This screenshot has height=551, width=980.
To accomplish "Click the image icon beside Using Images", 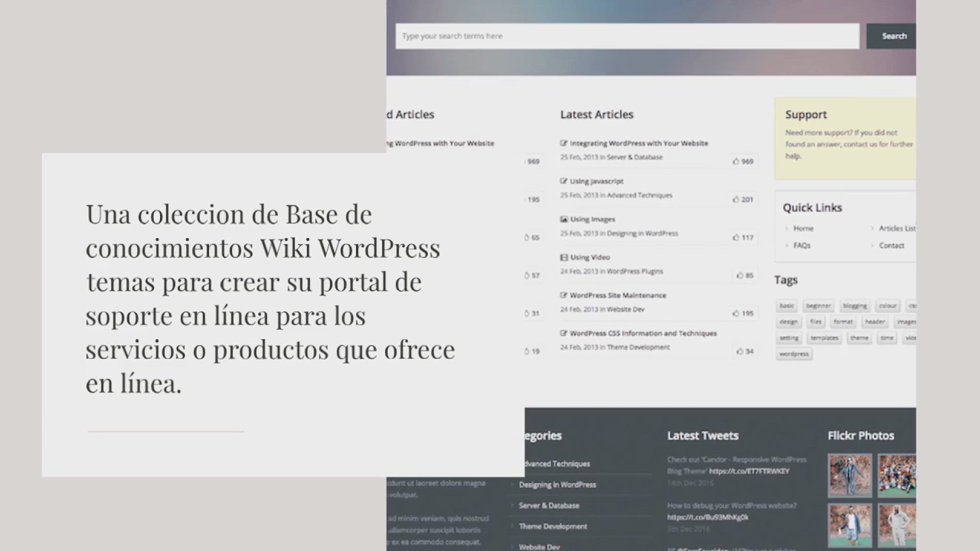I will click(x=563, y=219).
